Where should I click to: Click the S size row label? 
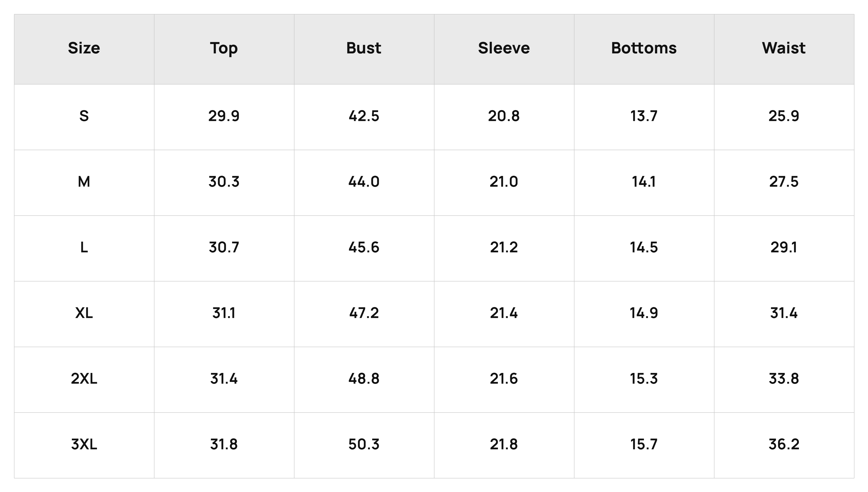[x=84, y=116]
